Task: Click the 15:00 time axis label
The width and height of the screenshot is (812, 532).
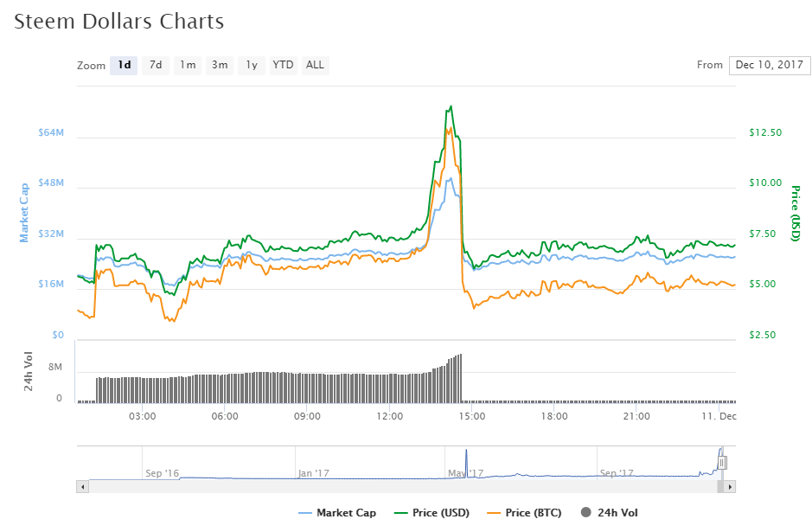Action: pyautogui.click(x=472, y=416)
